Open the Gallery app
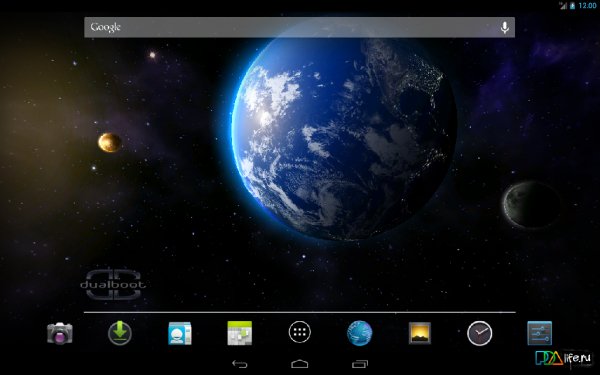This screenshot has width=600, height=375. 419,333
